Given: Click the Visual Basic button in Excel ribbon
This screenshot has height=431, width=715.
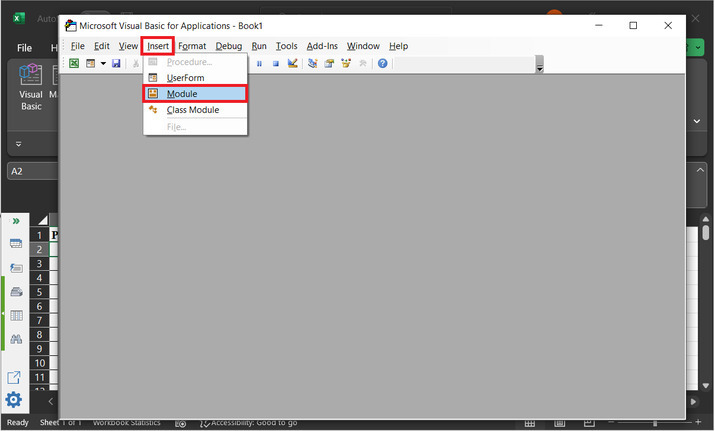Looking at the screenshot, I should pos(31,87).
